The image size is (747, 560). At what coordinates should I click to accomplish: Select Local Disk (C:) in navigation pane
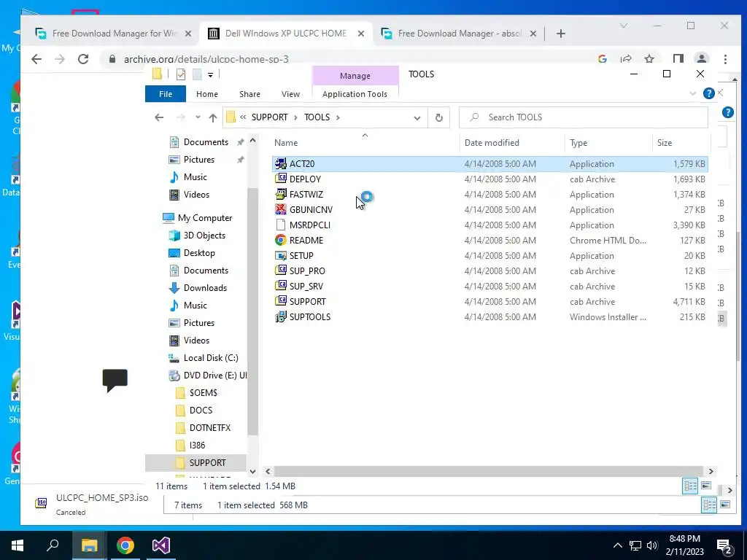(x=203, y=357)
